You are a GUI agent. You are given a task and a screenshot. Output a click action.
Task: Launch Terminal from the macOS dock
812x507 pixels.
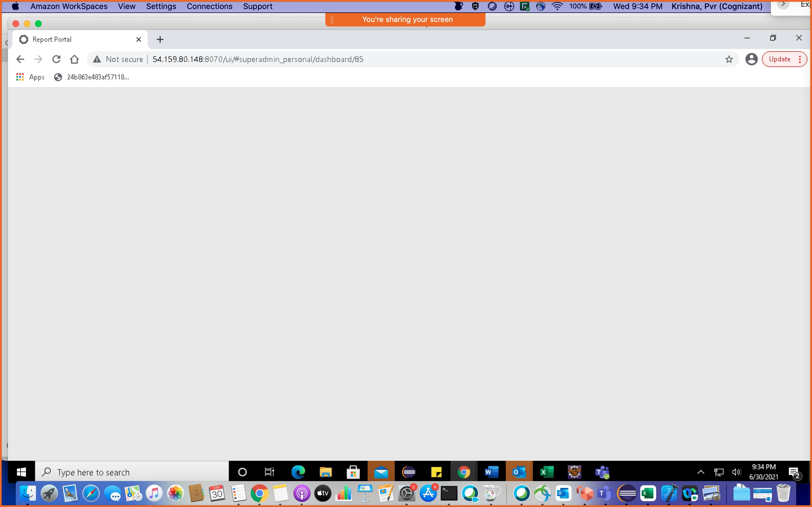pyautogui.click(x=449, y=493)
